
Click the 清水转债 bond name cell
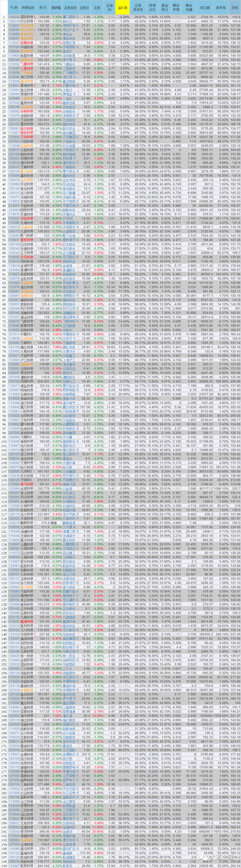click(x=28, y=716)
